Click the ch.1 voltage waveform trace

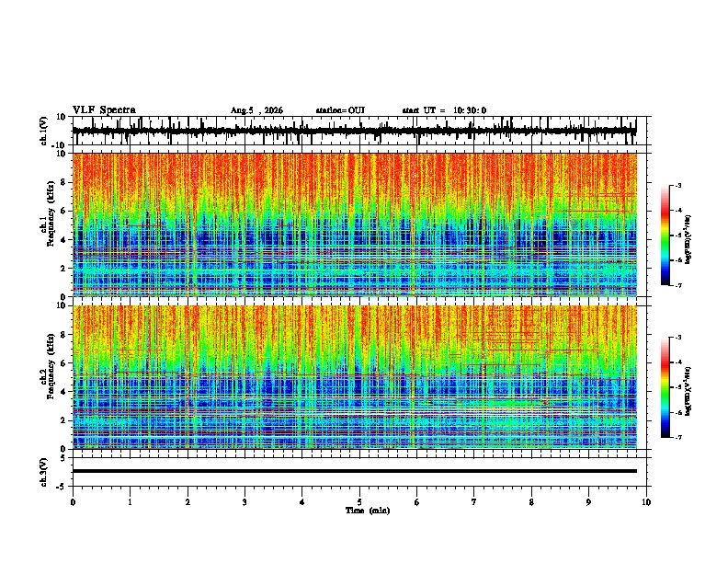click(354, 131)
